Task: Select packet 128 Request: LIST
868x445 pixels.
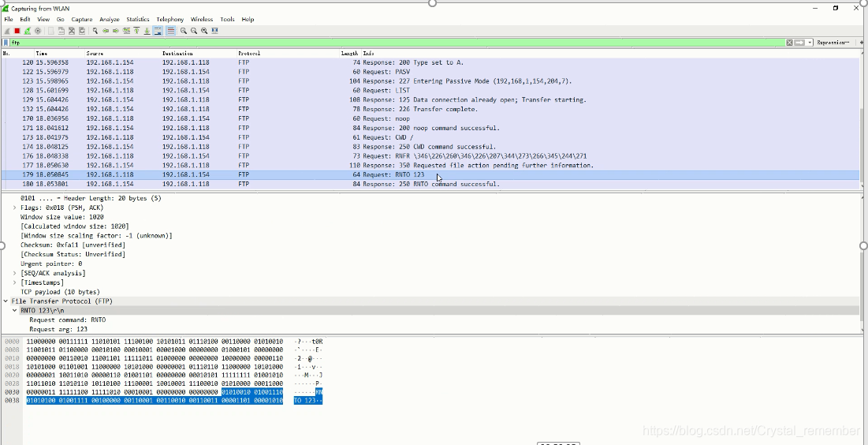Action: 430,90
